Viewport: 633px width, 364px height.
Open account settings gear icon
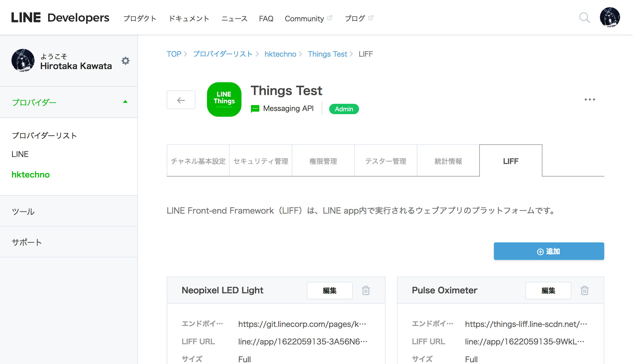[125, 61]
